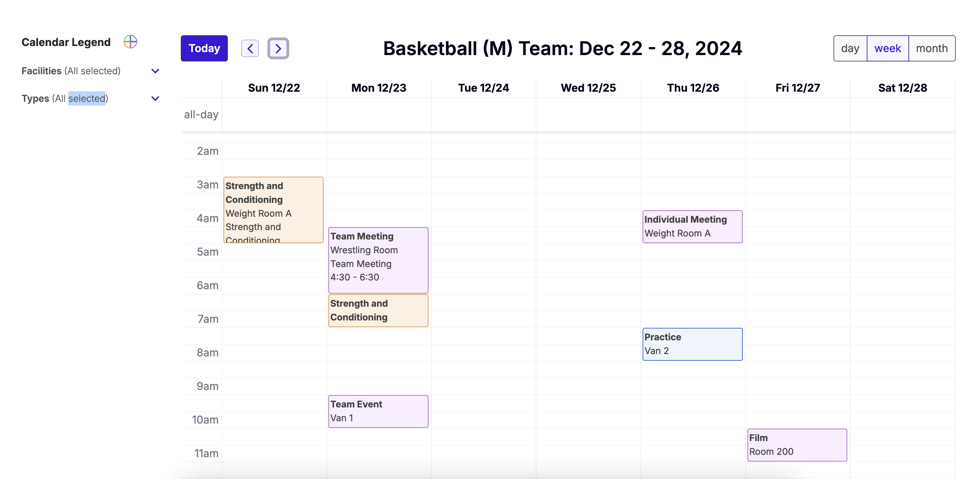Screen dimensions: 980x479
Task: Open the Team Meeting in Wrestling Room
Action: pos(378,260)
